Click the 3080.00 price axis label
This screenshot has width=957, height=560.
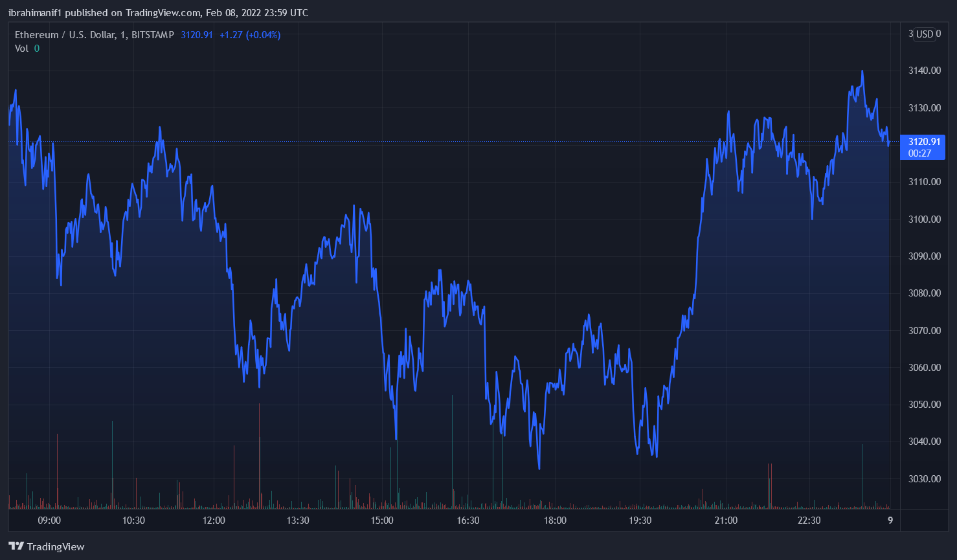[925, 293]
